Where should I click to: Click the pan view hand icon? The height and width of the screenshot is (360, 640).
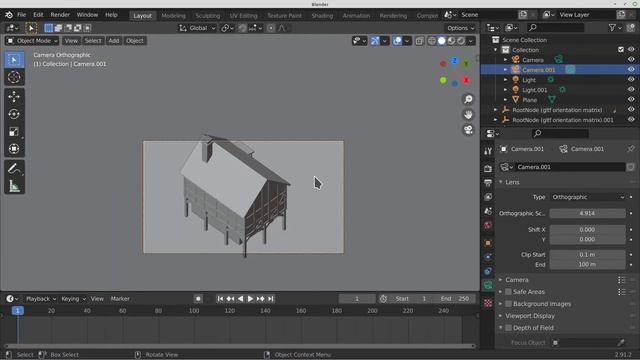coord(468,115)
